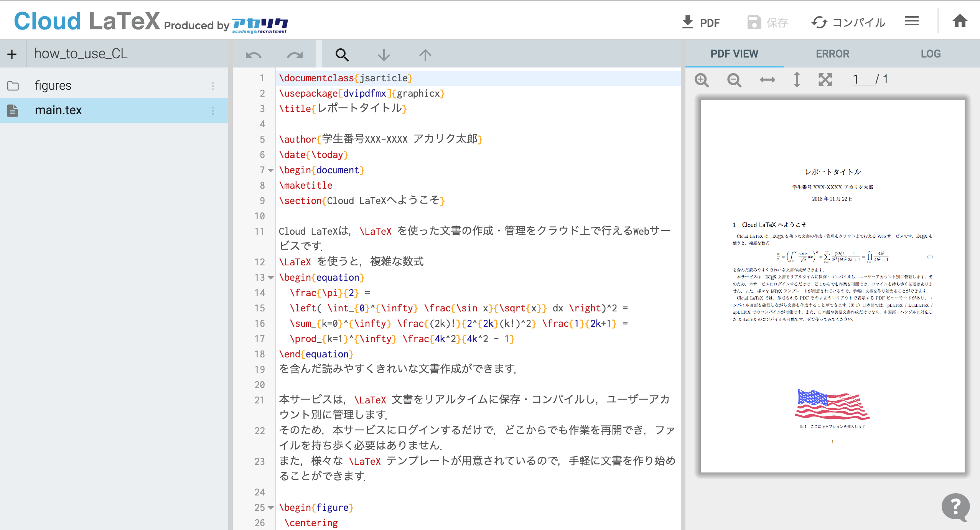Fit whole PDF page in view
This screenshot has width=980, height=530.
coord(825,80)
